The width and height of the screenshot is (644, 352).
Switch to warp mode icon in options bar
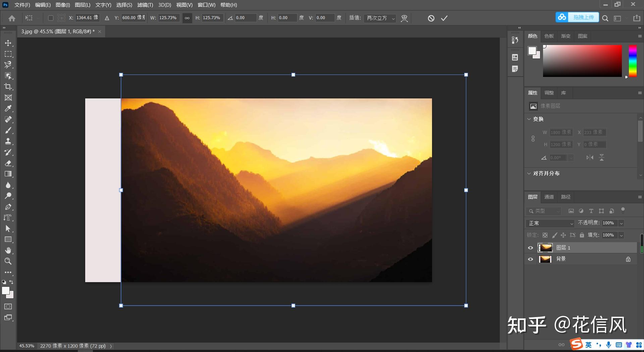[404, 18]
